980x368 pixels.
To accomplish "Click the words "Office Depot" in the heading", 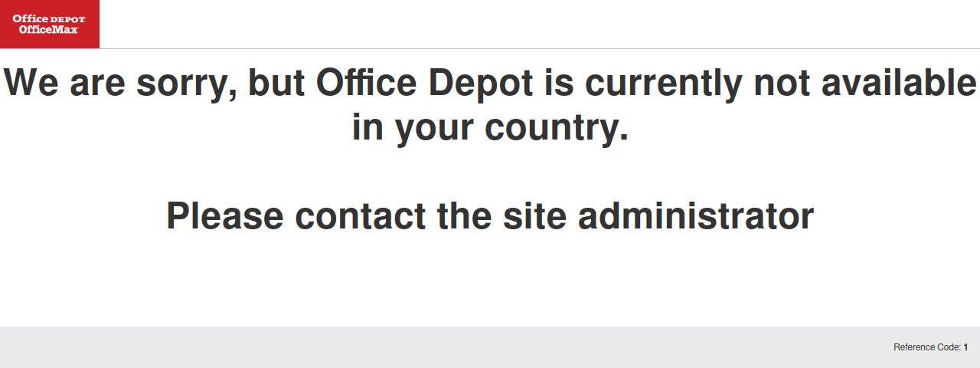I will pyautogui.click(x=424, y=82).
